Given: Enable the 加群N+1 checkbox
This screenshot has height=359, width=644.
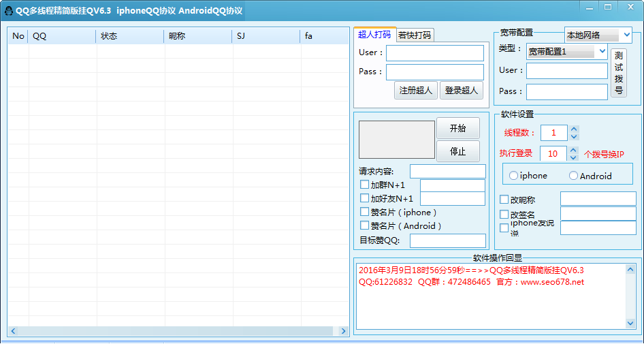Looking at the screenshot, I should [x=364, y=184].
